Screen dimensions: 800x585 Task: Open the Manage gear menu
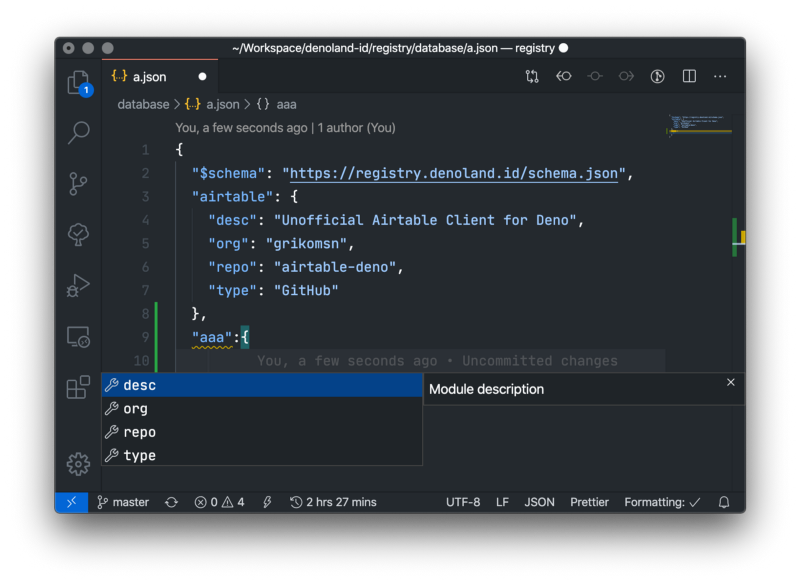pyautogui.click(x=78, y=464)
